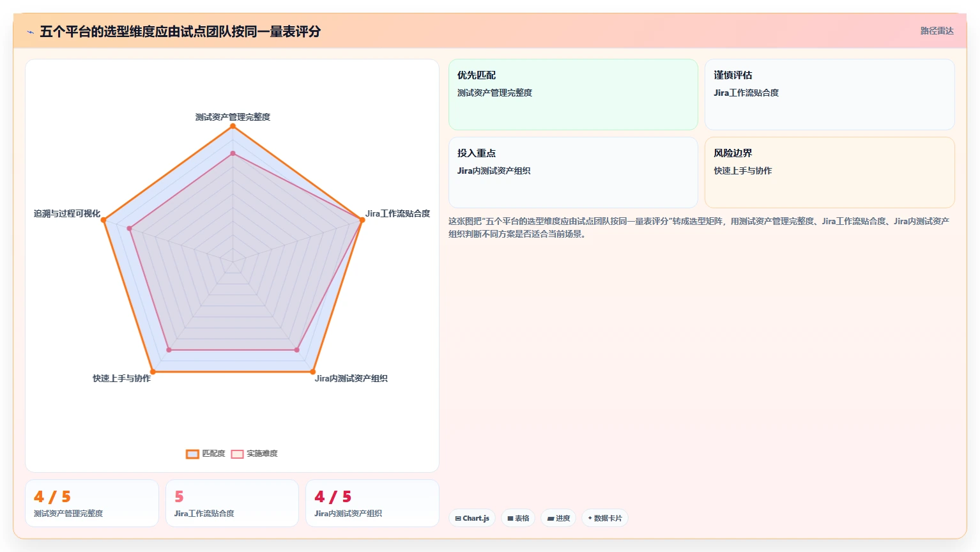Toggle the 实施难度 legend swatch
Viewport: 980px width, 552px height.
(237, 454)
